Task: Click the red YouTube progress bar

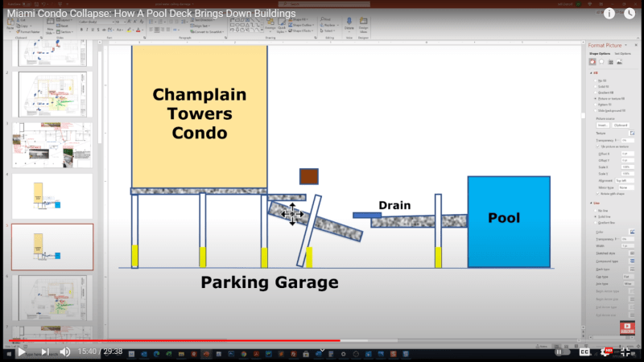Action: [x=174, y=340]
